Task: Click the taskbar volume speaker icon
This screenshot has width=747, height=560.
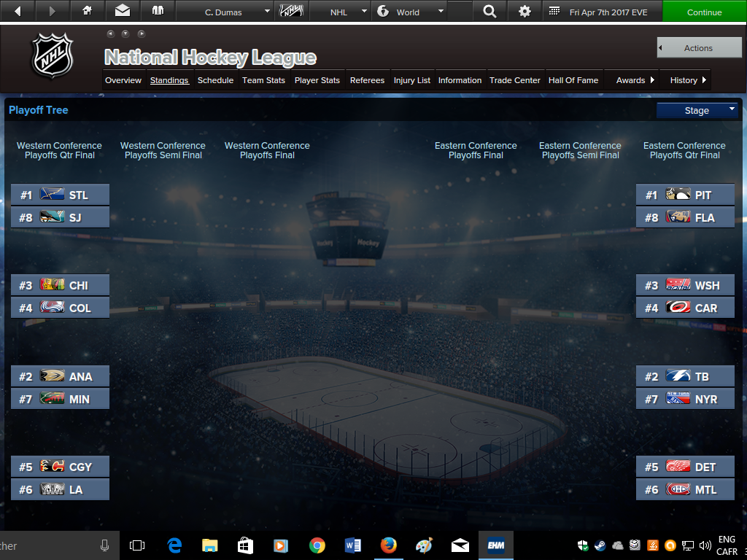Action: tap(705, 545)
